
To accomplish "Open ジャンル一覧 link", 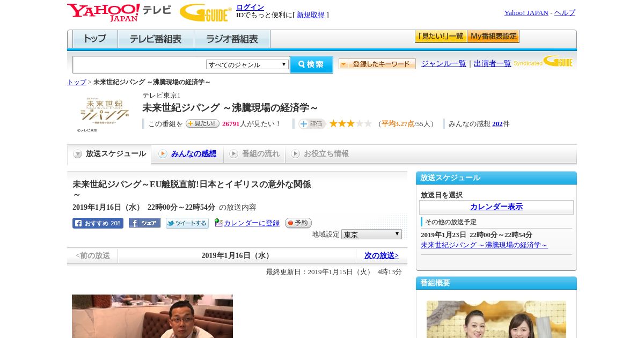I will [x=444, y=63].
